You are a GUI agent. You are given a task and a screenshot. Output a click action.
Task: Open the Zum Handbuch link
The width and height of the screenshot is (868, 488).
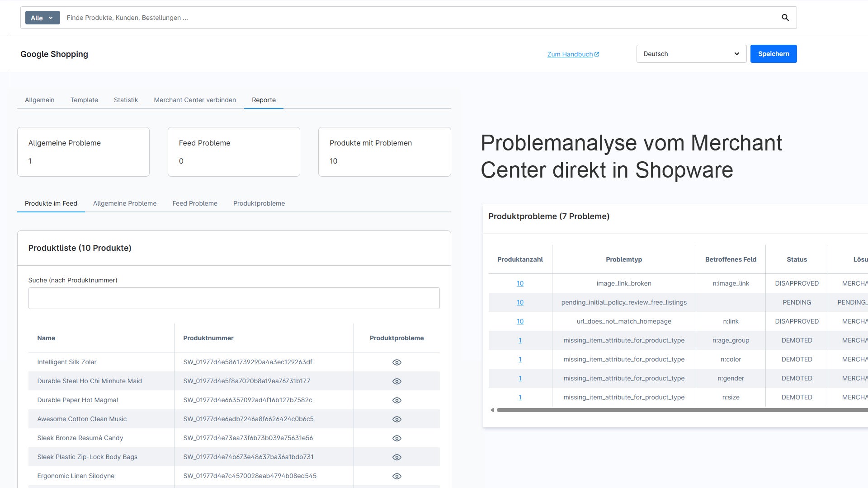(570, 54)
